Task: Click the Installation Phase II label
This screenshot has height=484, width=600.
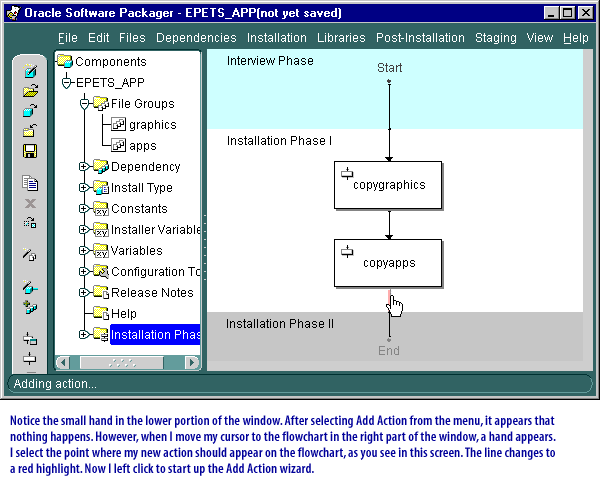Action: [280, 324]
